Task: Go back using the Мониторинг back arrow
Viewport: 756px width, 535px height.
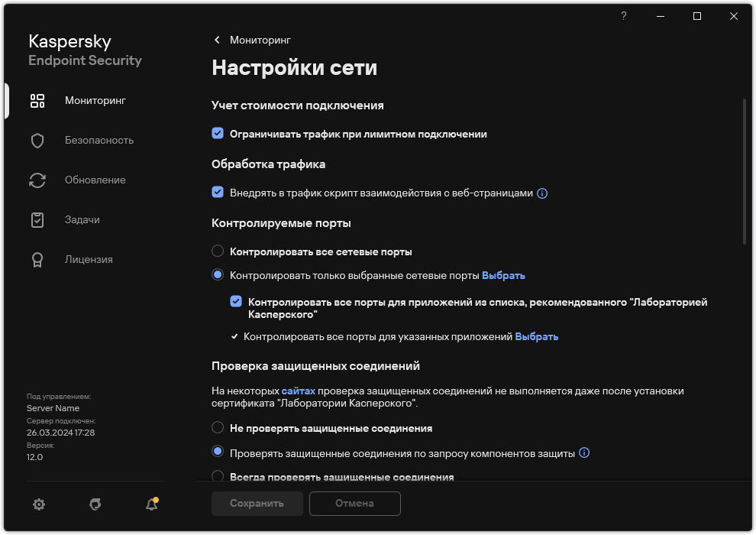Action: [x=217, y=40]
